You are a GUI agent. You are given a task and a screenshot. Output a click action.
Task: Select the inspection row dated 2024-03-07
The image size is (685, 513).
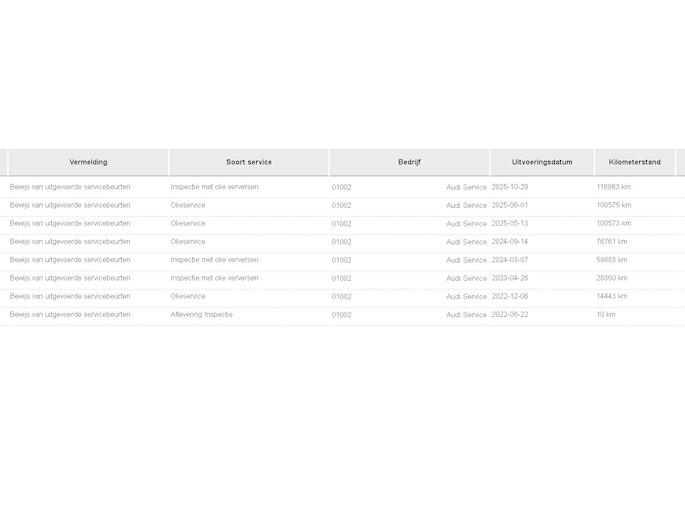[x=342, y=260]
